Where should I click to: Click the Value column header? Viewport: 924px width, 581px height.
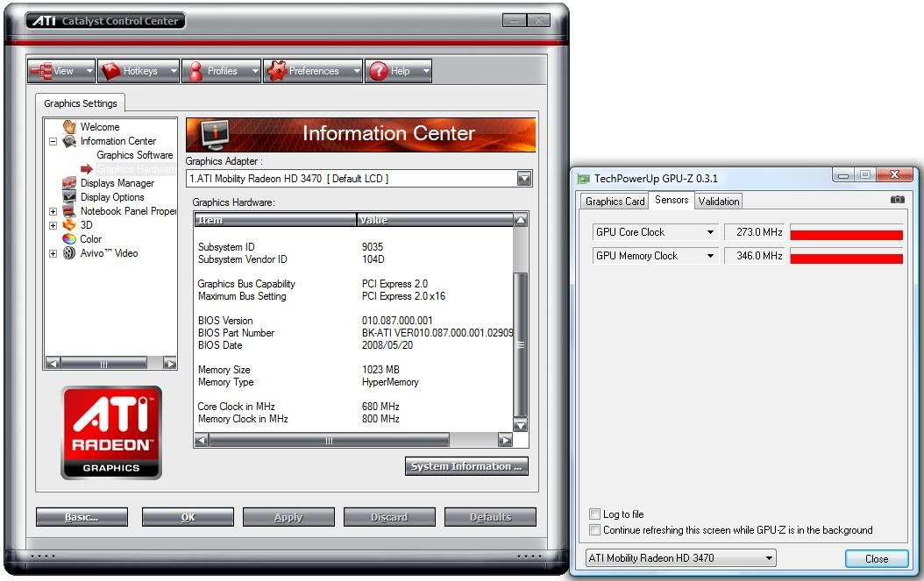[x=435, y=220]
